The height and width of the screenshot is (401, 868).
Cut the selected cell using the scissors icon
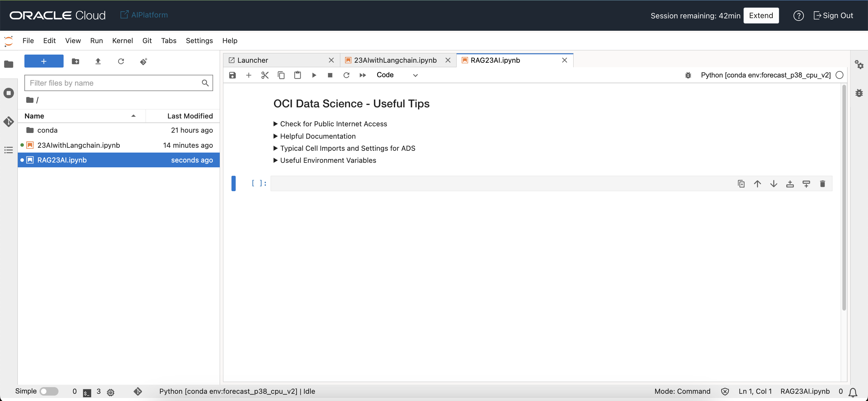(265, 75)
